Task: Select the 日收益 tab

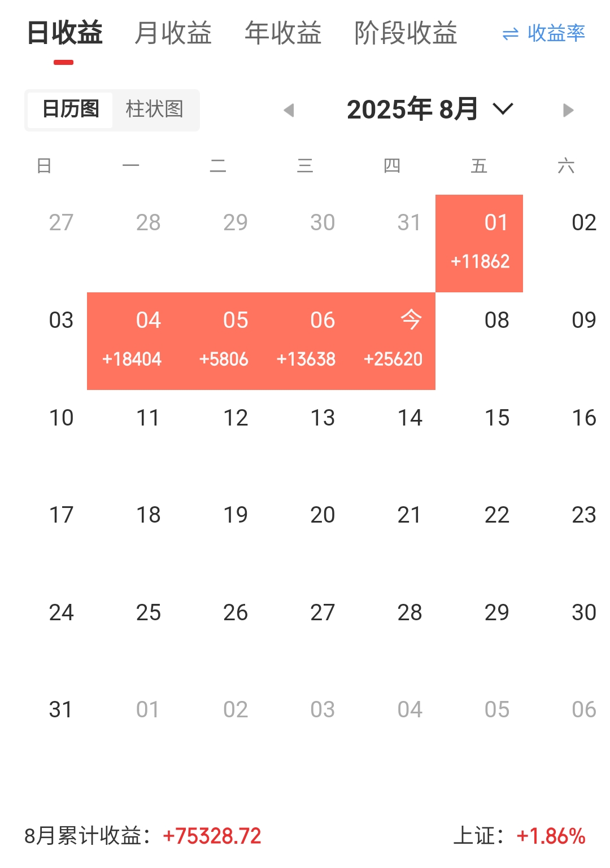Action: click(x=64, y=33)
